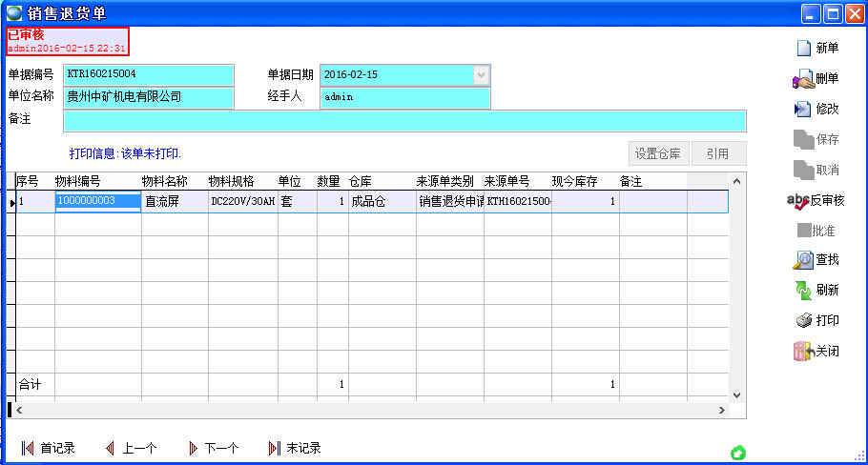Click the horizontal scrollbar right arrow
Screen dimensions: 868x465
pos(722,411)
